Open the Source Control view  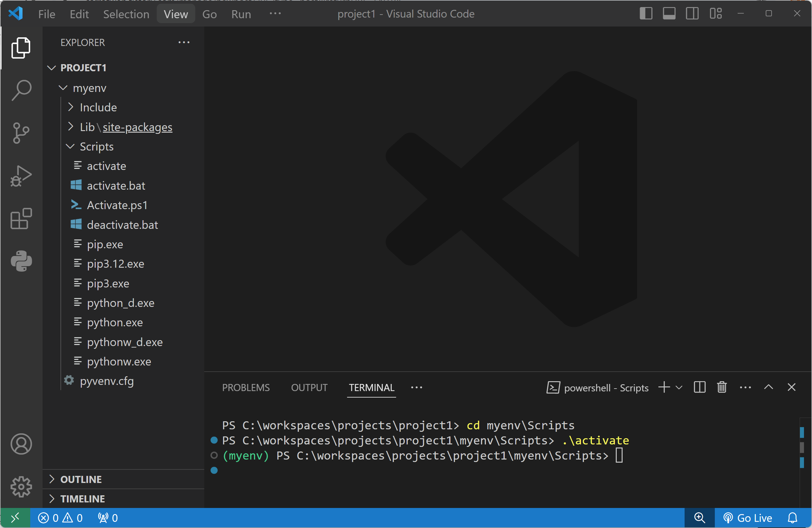click(x=21, y=133)
